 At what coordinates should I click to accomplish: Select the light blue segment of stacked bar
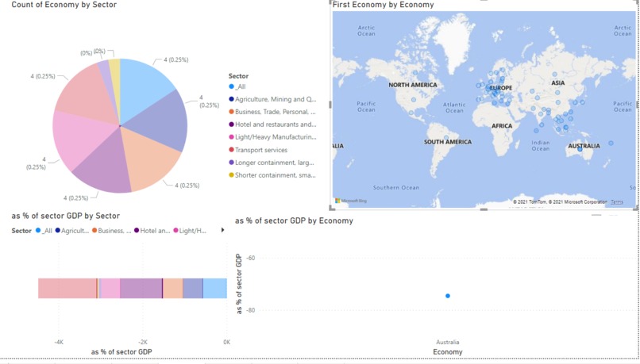click(215, 288)
